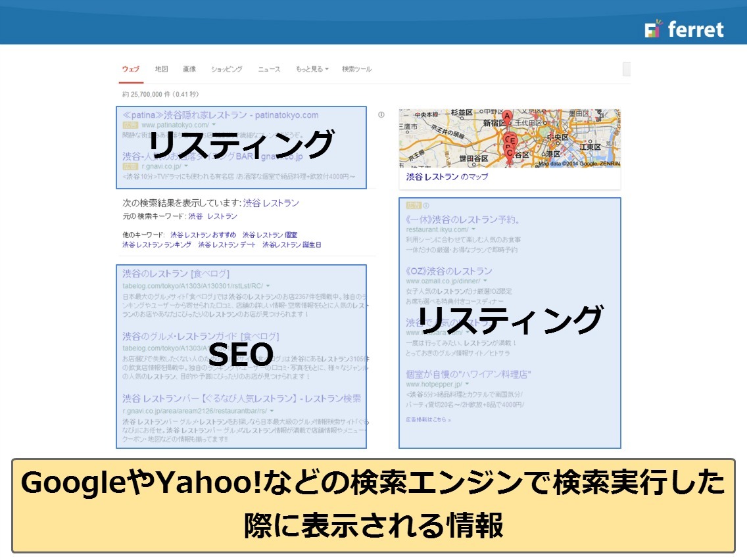Open 検索ツール menu
This screenshot has width=747, height=560.
coord(357,69)
